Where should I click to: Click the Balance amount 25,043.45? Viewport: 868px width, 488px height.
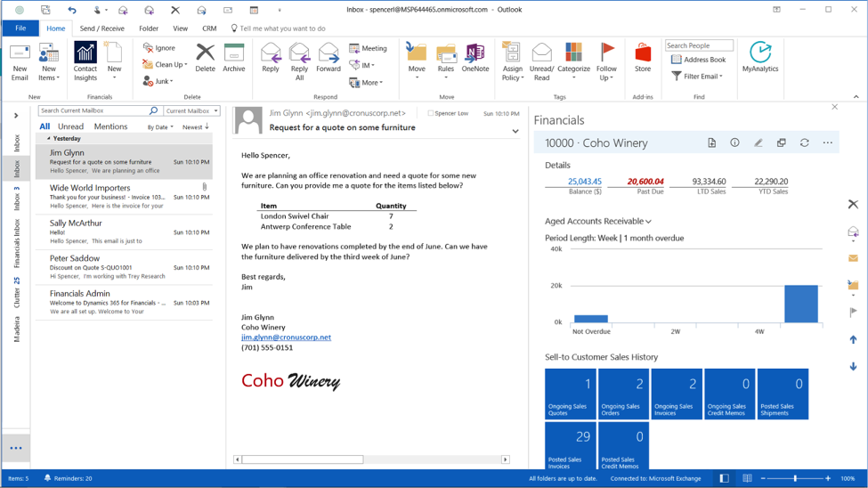584,182
